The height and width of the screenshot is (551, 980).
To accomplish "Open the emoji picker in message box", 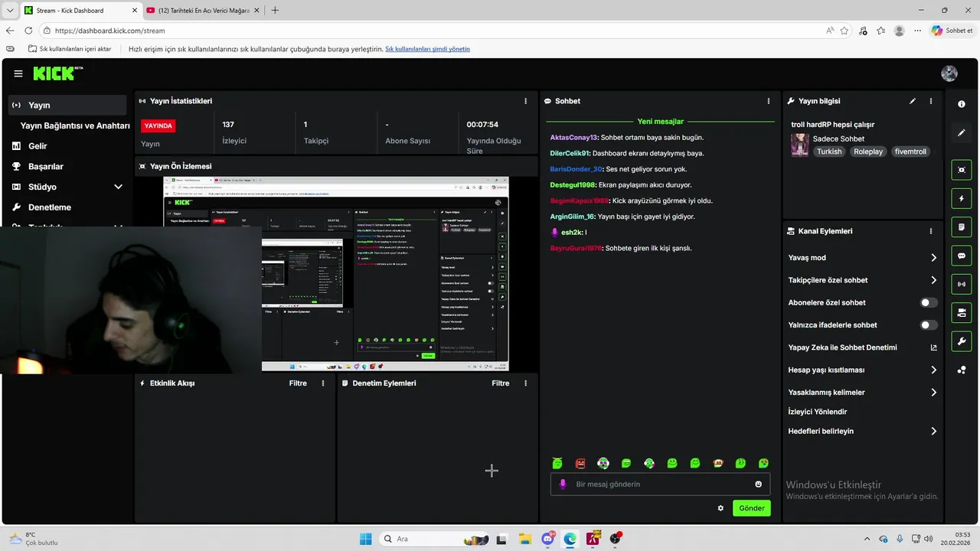I will [x=759, y=484].
